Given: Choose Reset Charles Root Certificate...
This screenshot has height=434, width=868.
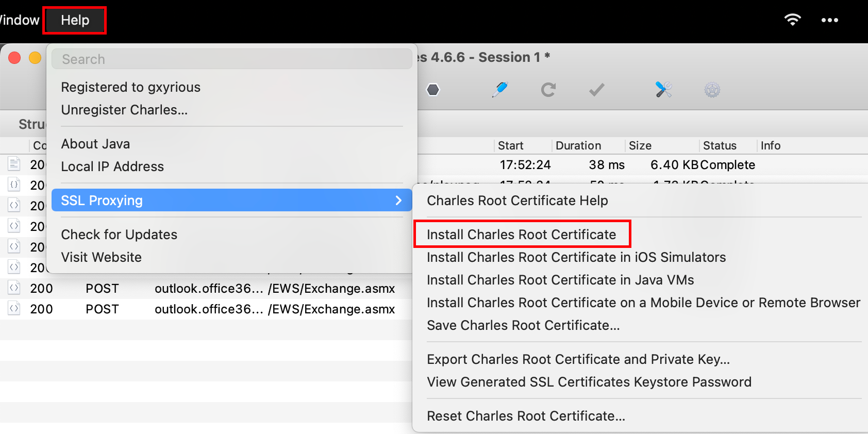Looking at the screenshot, I should (x=526, y=416).
